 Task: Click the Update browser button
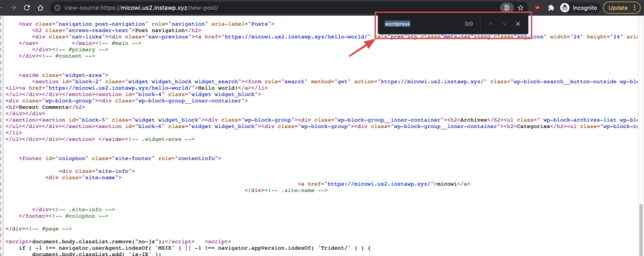[x=618, y=8]
